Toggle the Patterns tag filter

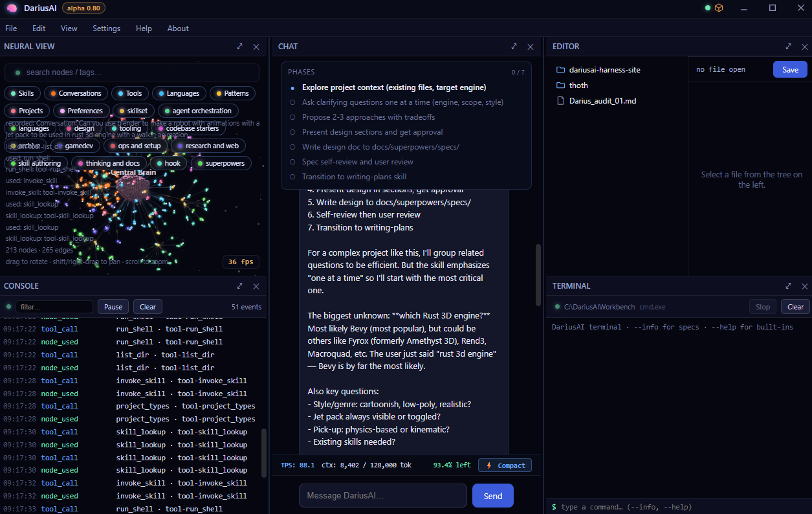[232, 93]
